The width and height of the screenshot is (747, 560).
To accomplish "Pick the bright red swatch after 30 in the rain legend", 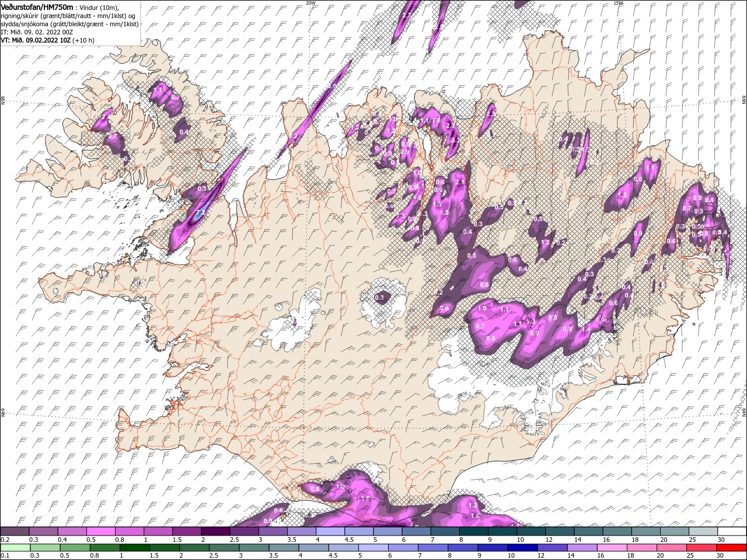I will [x=732, y=548].
